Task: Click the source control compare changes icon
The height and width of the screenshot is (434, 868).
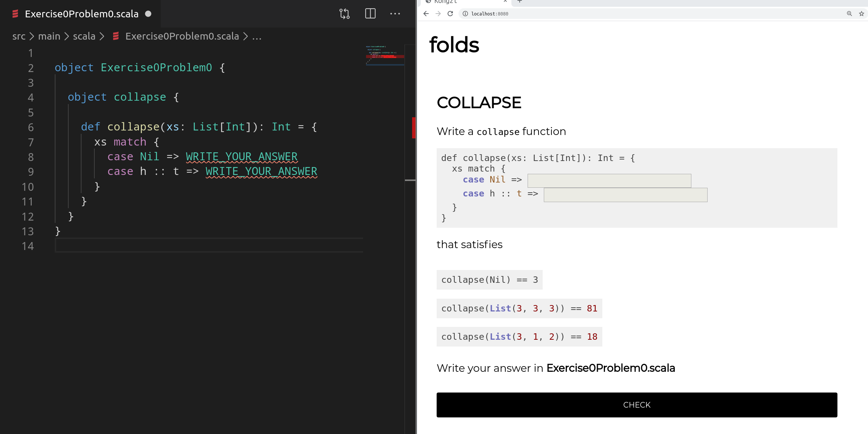Action: [x=344, y=14]
